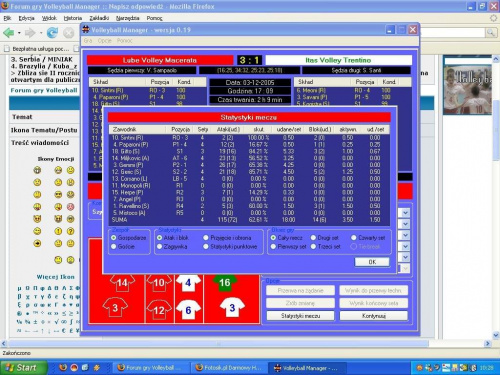Image resolution: width=500 pixels, height=375 pixels.
Task: Select Gospodarze team radio button
Action: tap(114, 238)
